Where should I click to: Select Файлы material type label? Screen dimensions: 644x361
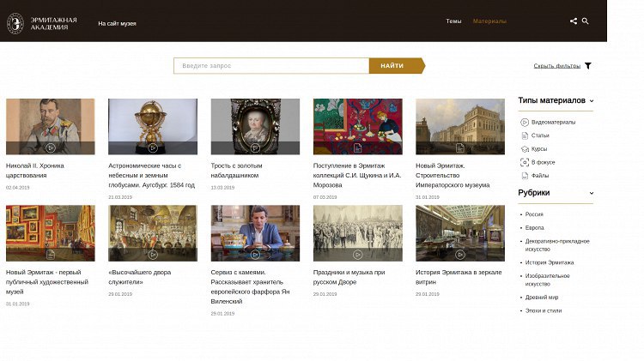click(x=540, y=176)
